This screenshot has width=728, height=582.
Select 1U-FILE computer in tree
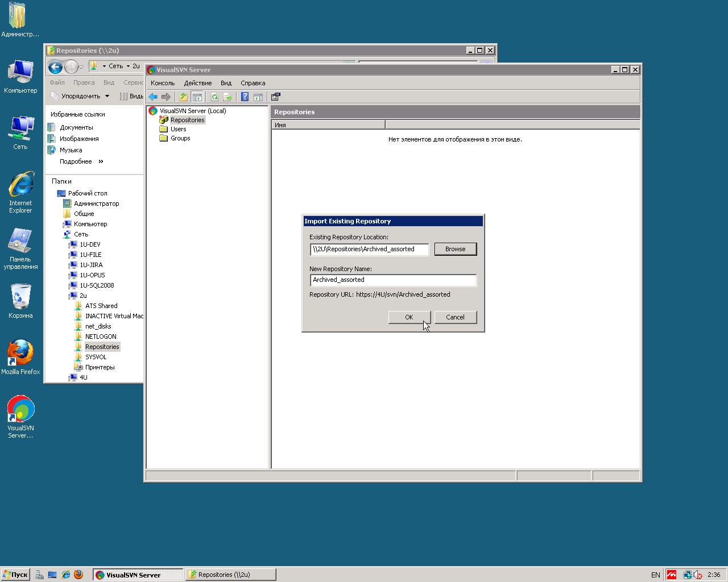(x=90, y=255)
